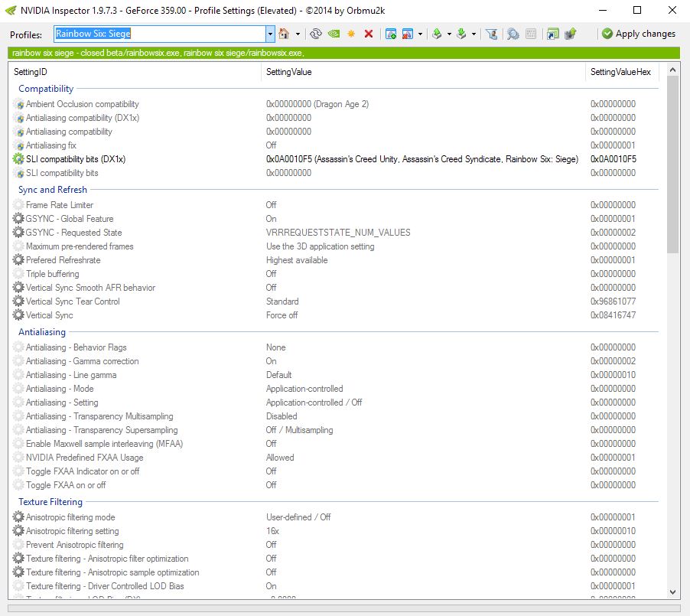Image resolution: width=690 pixels, height=616 pixels.
Task: Select Antialiasing - Behavior Flags row
Action: tap(335, 347)
